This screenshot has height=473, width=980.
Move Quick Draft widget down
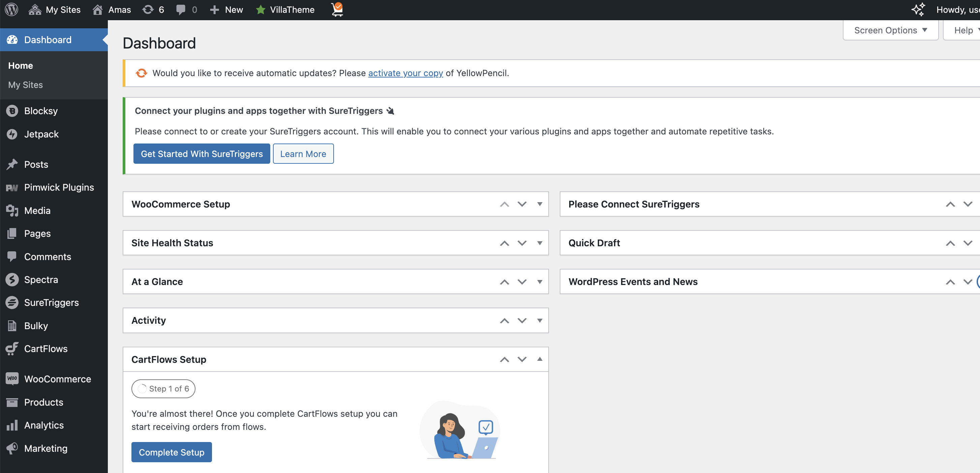[x=968, y=243]
